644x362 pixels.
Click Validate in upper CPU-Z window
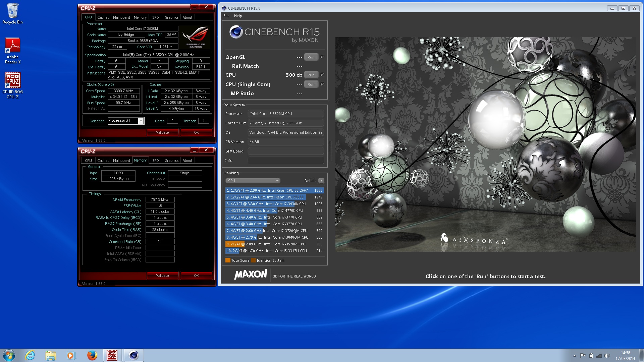click(162, 132)
